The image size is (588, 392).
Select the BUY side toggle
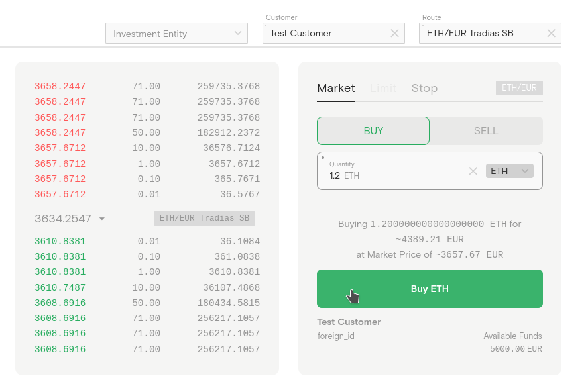[x=373, y=131]
